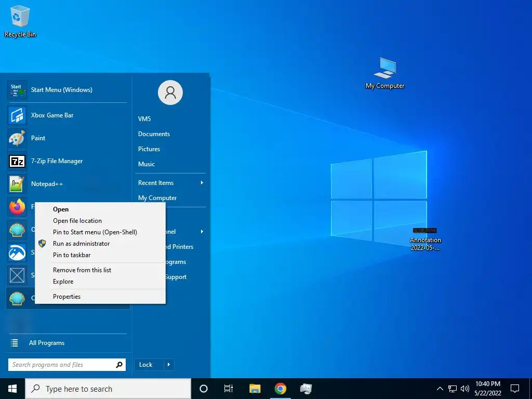Click the Windows Start button

[x=12, y=389]
